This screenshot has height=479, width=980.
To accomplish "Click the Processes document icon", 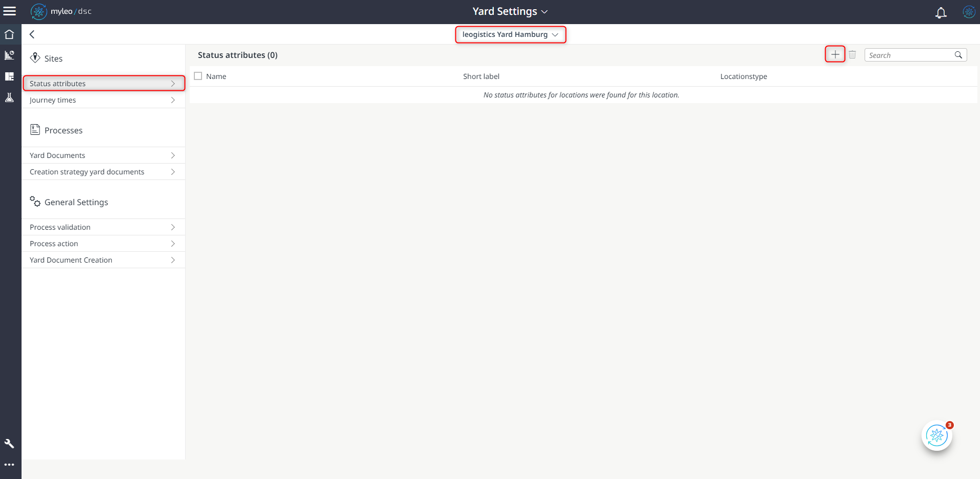I will click(35, 129).
